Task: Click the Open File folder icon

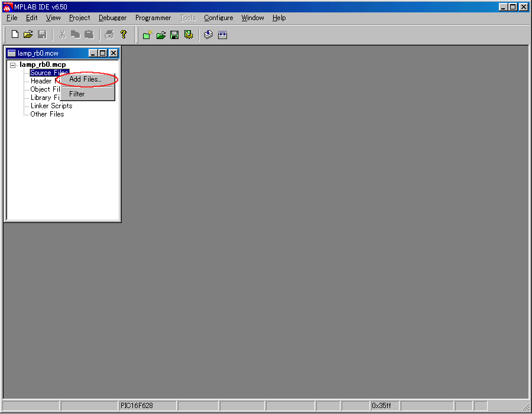Action: (x=28, y=34)
